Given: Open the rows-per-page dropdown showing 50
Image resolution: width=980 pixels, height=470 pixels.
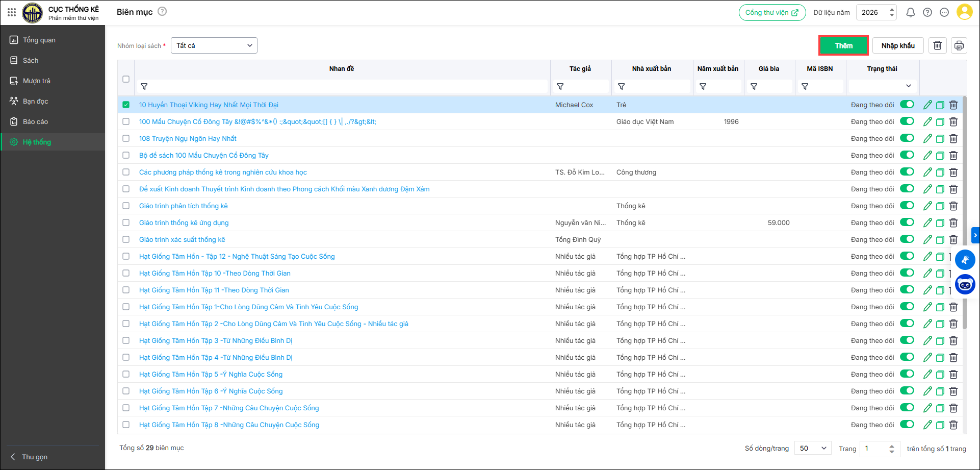Looking at the screenshot, I should click(x=813, y=448).
